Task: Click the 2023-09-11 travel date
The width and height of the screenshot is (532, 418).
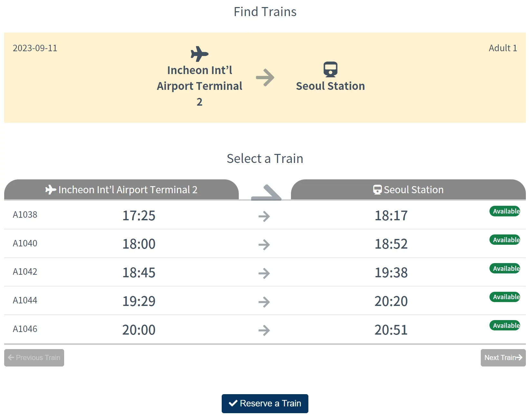Action: tap(35, 48)
